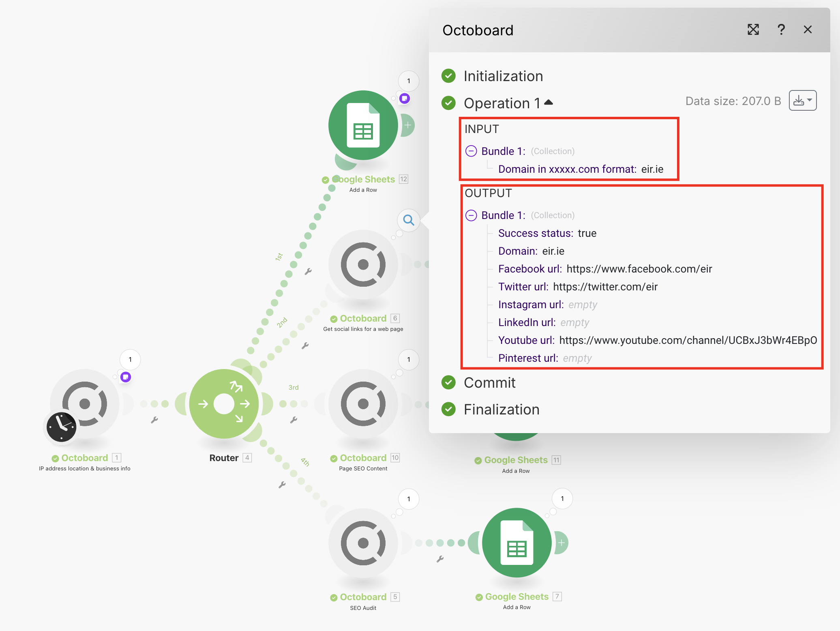The image size is (840, 631).
Task: Click the Youtube url output value
Action: click(x=688, y=340)
